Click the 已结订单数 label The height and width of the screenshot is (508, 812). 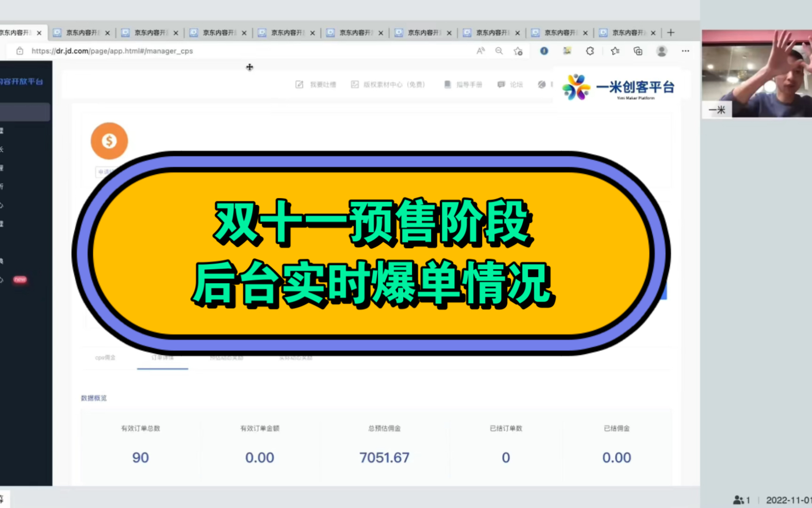[x=506, y=429]
